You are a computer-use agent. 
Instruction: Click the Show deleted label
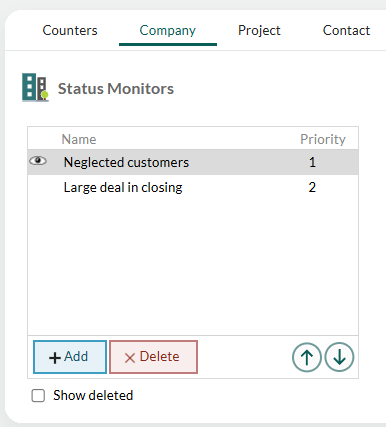[x=93, y=395]
